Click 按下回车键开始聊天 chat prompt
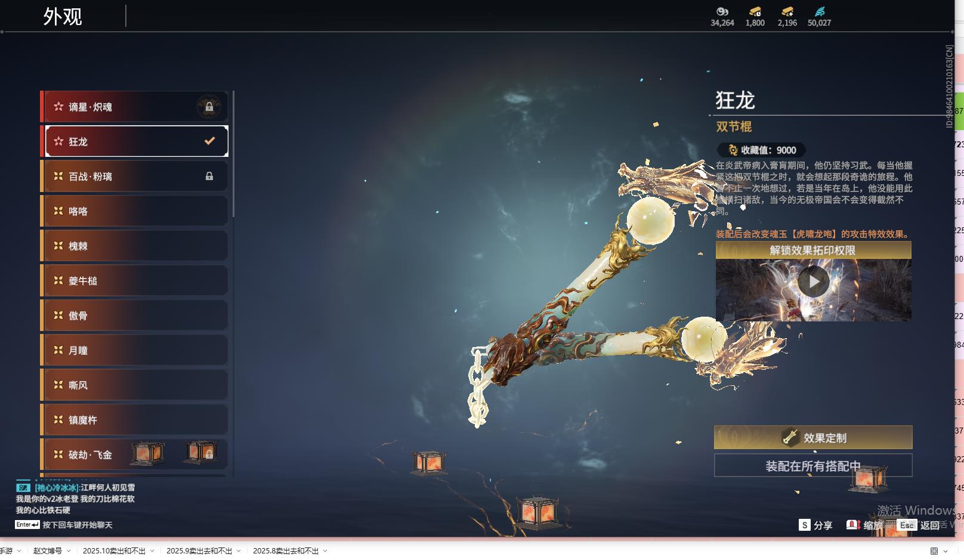Image resolution: width=964 pixels, height=560 pixels. (78, 525)
